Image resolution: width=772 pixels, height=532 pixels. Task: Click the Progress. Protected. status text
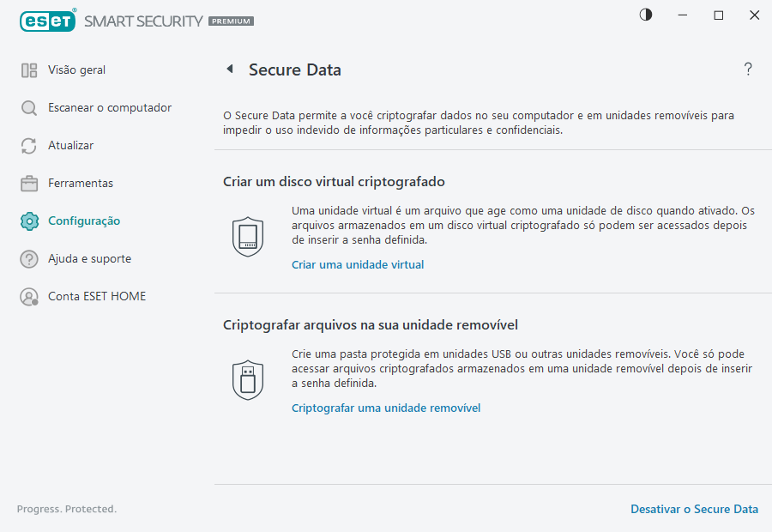66,509
